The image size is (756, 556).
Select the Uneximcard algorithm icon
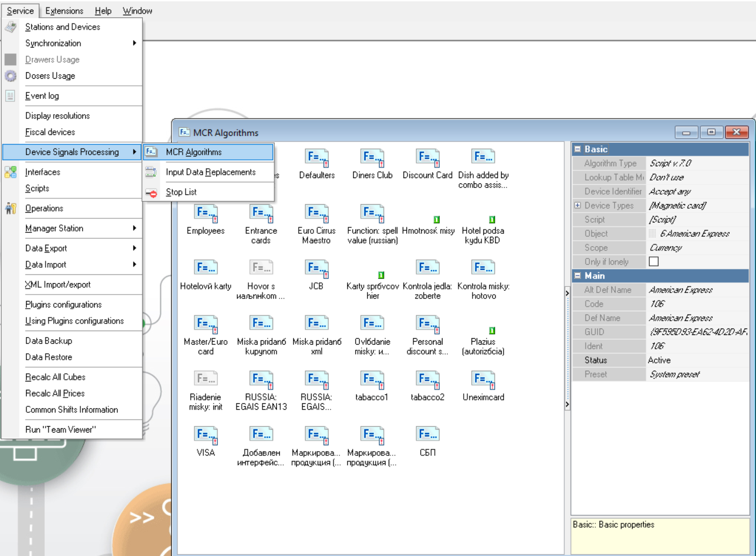[x=483, y=381]
